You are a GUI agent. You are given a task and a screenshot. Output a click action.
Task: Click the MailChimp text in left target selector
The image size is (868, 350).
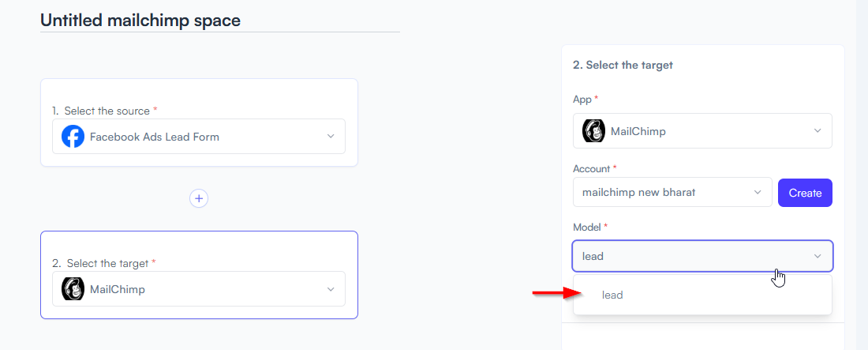pyautogui.click(x=118, y=289)
